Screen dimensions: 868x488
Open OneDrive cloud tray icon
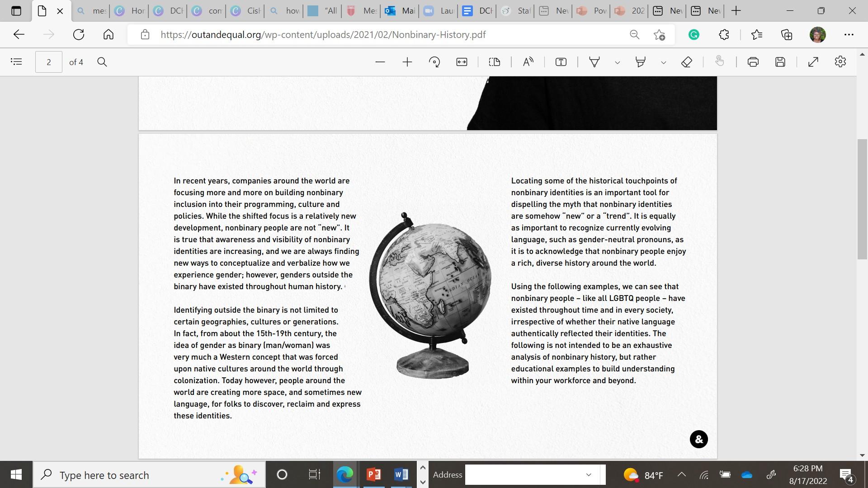tap(747, 474)
